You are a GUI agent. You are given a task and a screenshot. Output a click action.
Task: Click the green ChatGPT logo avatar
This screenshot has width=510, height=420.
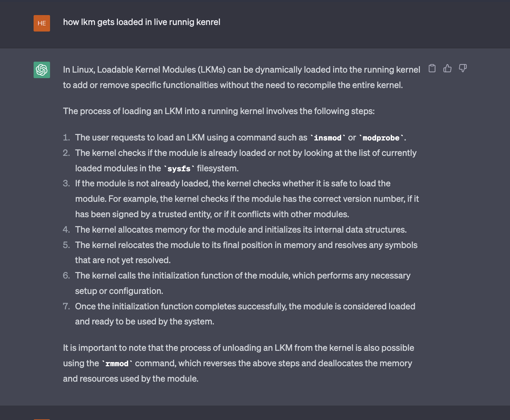click(x=42, y=70)
